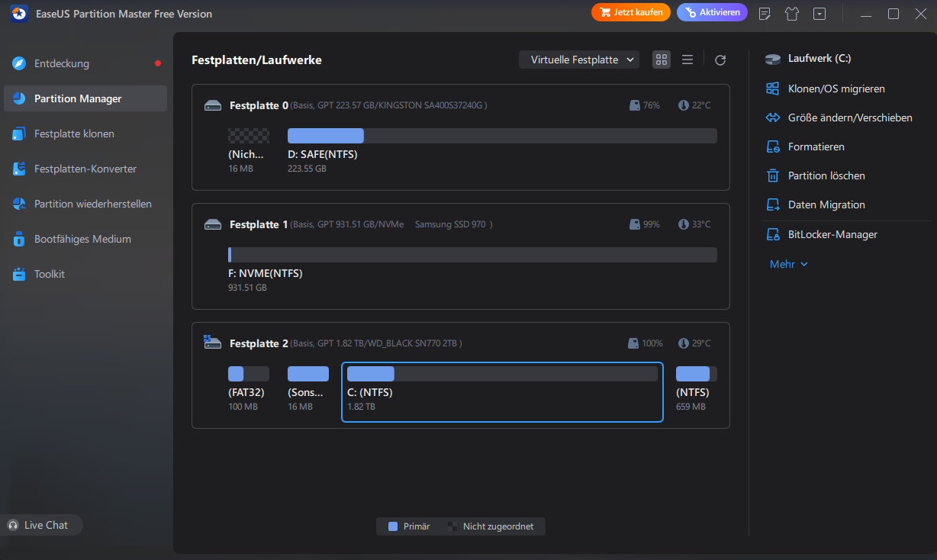Screen dimensions: 937x560
Task: Click the Laufwerk (C:) drive icon
Action: pyautogui.click(x=773, y=59)
